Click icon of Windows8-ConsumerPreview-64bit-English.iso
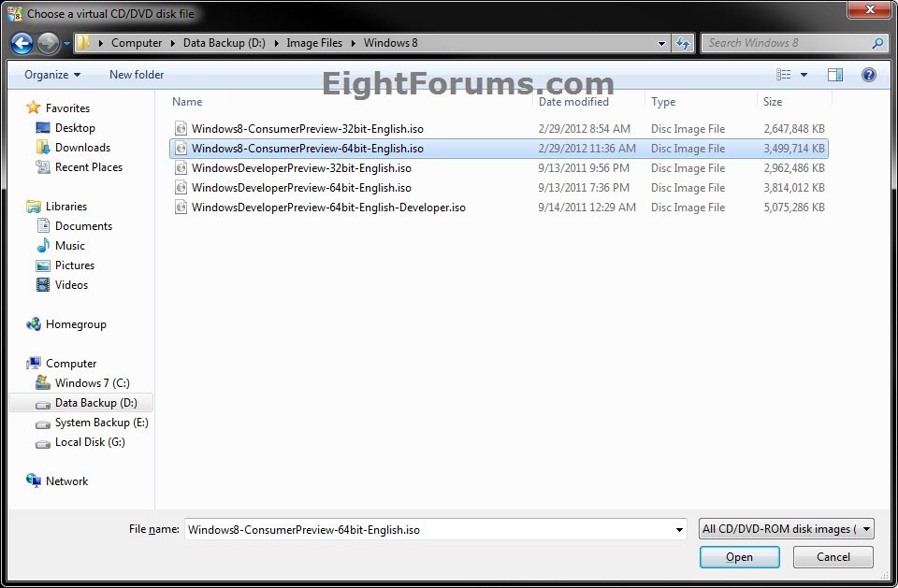 tap(181, 149)
